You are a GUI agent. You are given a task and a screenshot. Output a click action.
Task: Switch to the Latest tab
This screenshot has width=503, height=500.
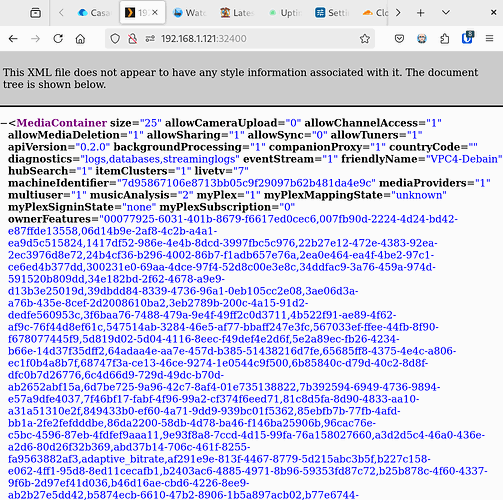[237, 13]
